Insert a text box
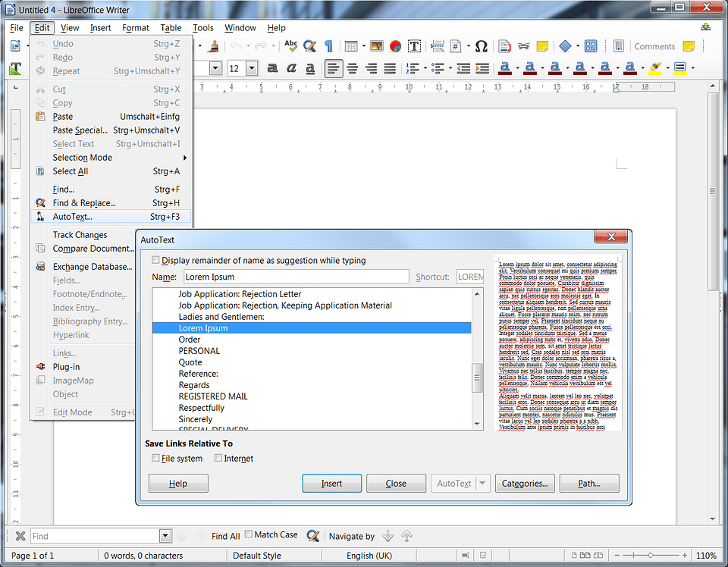The width and height of the screenshot is (728, 567). (x=415, y=46)
